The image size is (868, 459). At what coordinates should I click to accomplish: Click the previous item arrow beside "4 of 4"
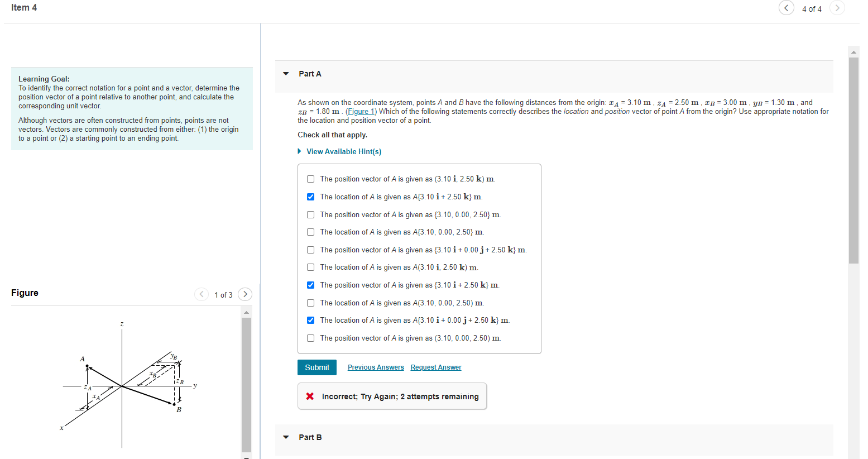click(786, 8)
